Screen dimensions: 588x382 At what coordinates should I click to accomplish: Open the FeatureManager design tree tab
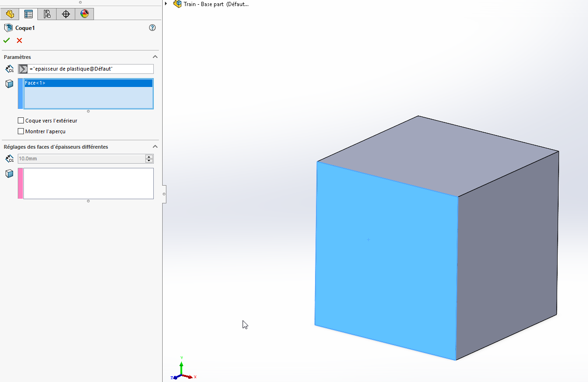10,14
